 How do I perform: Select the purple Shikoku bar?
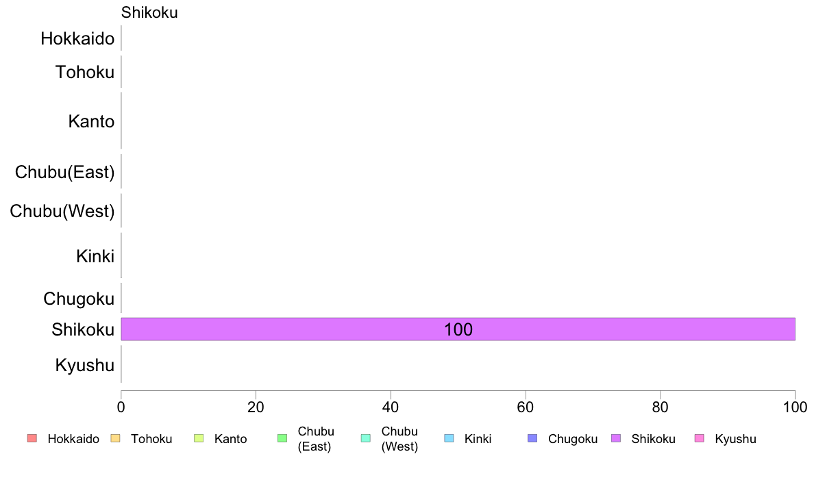click(x=458, y=329)
